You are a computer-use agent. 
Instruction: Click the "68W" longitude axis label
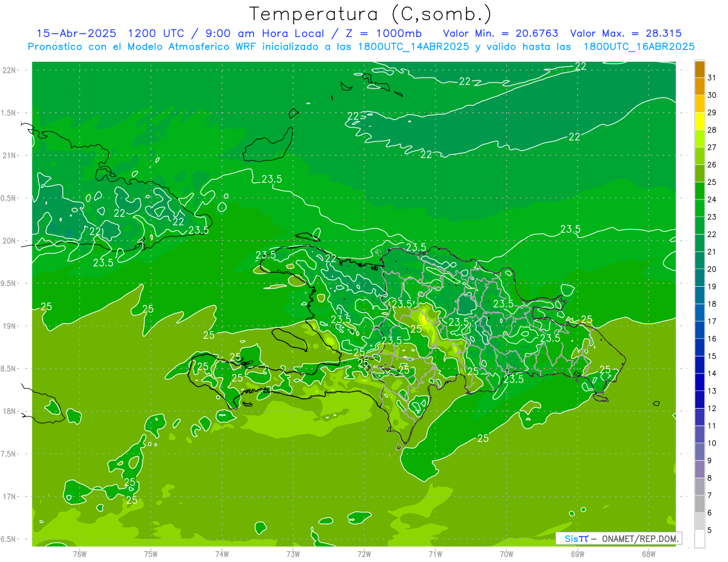coord(649,553)
